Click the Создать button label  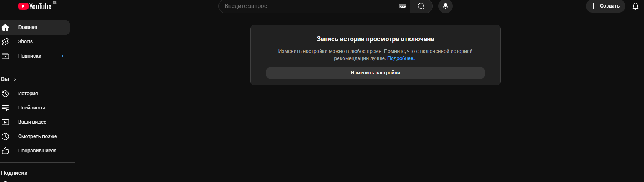610,6
